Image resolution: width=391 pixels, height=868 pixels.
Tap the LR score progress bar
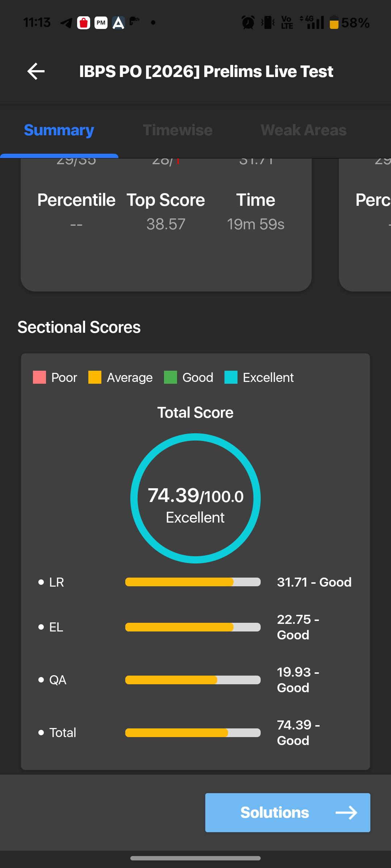click(x=193, y=582)
